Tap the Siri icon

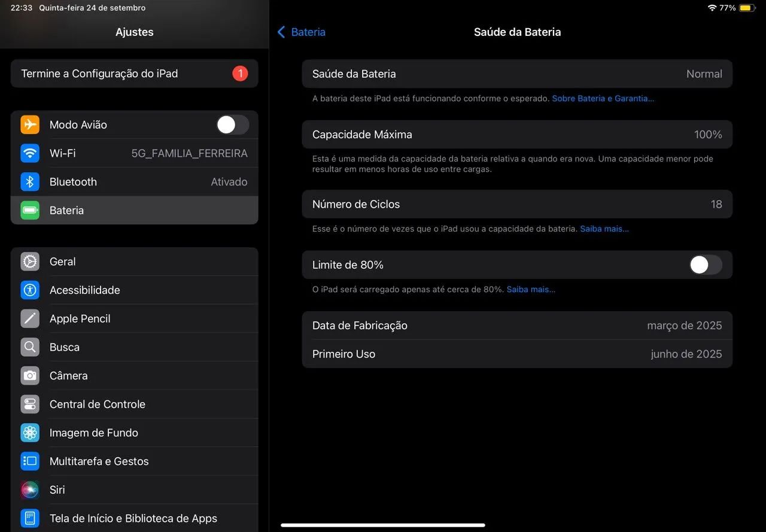30,490
